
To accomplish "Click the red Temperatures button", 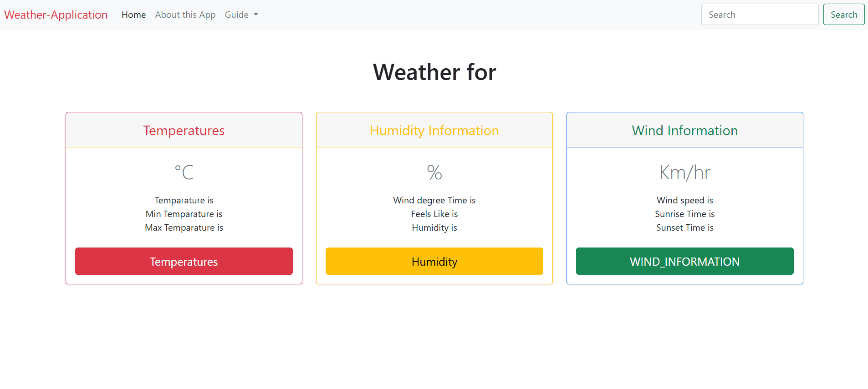I will 184,261.
